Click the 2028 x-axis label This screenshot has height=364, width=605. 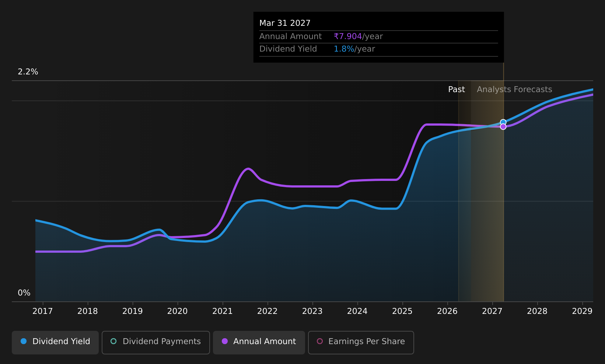click(537, 311)
